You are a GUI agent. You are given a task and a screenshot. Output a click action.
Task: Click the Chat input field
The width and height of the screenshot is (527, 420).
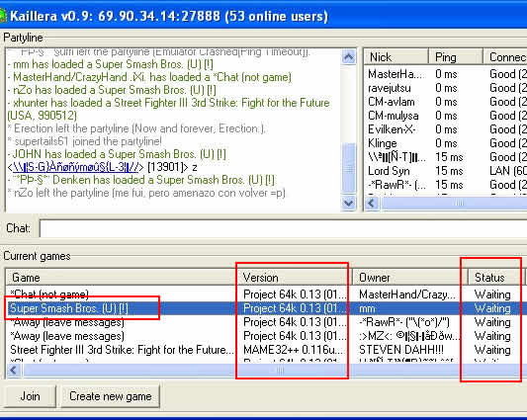[283, 228]
